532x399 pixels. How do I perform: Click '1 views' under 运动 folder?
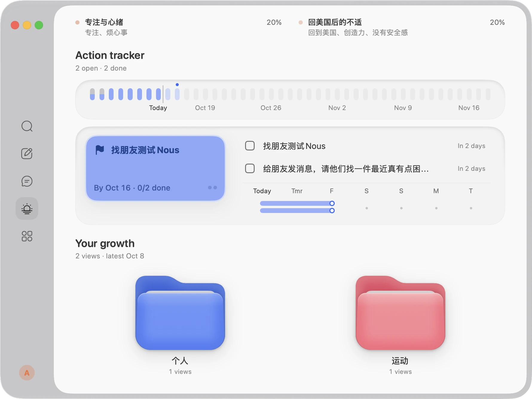pyautogui.click(x=400, y=371)
